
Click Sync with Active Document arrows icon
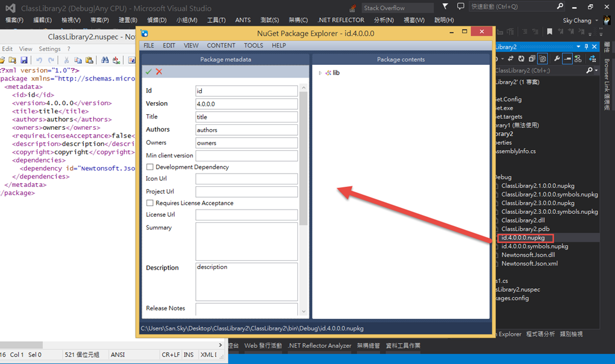pos(510,59)
